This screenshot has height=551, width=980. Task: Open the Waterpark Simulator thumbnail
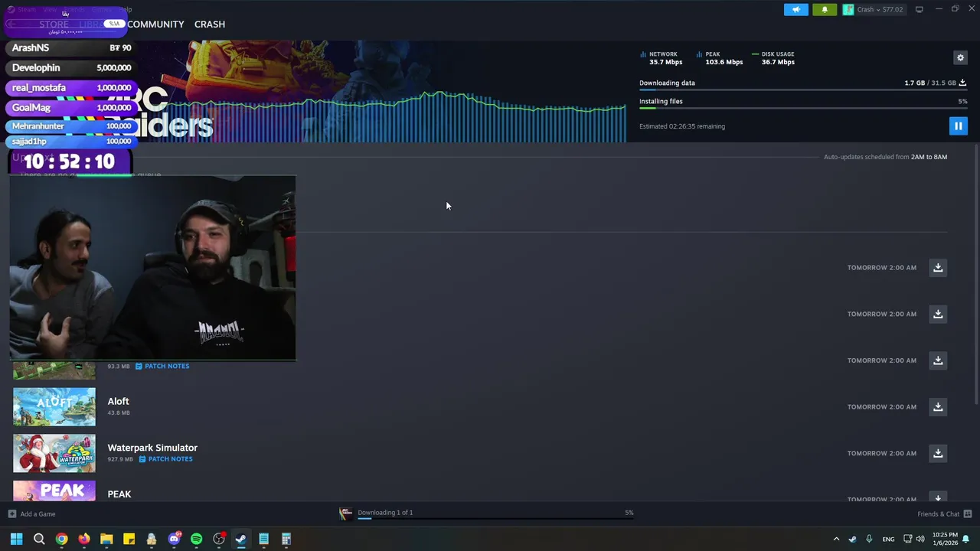54,453
